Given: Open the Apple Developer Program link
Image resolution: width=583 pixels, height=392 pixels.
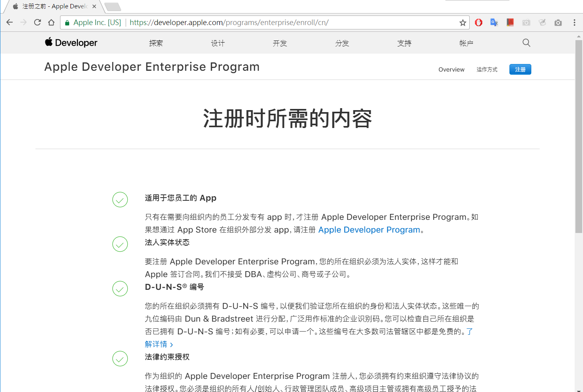Looking at the screenshot, I should click(369, 229).
